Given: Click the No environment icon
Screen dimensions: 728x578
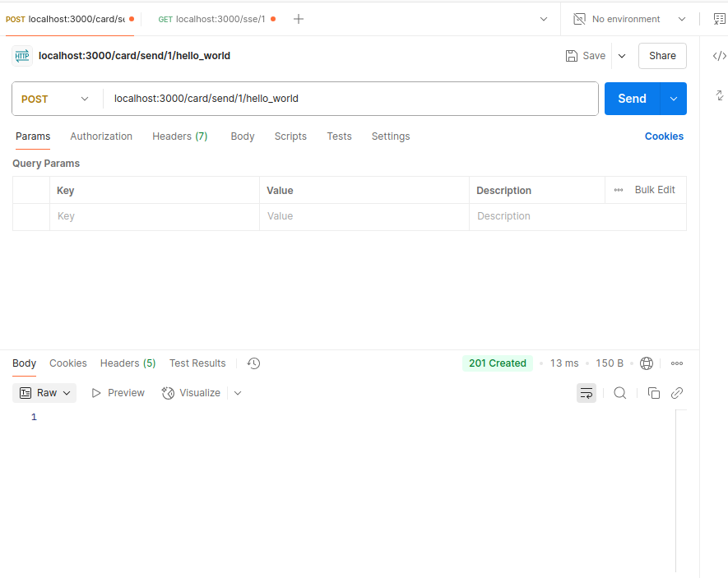Looking at the screenshot, I should tap(579, 19).
